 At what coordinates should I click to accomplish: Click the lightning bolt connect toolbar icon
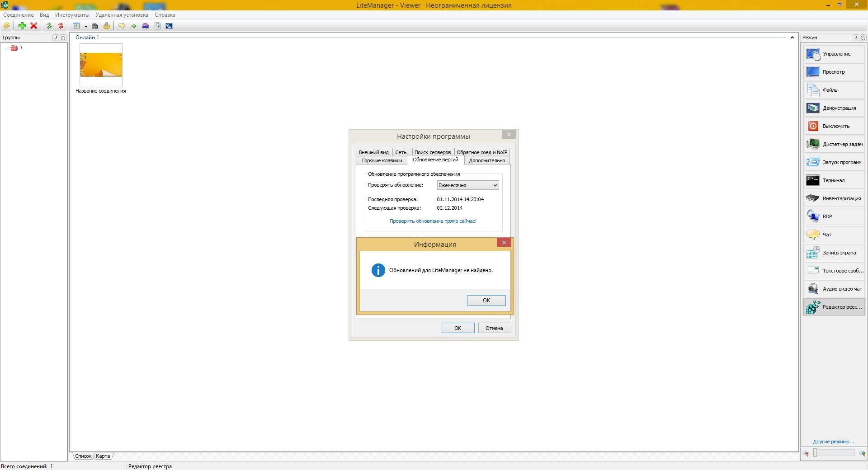point(7,26)
